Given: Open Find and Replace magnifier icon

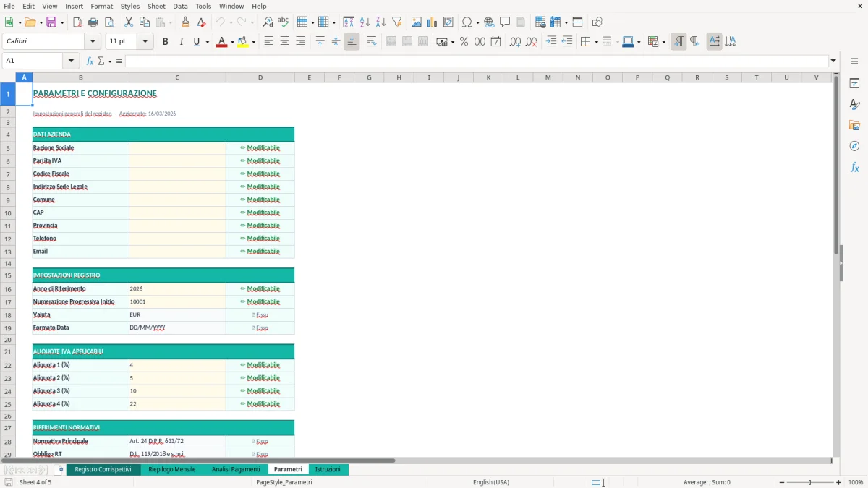Looking at the screenshot, I should tap(268, 22).
